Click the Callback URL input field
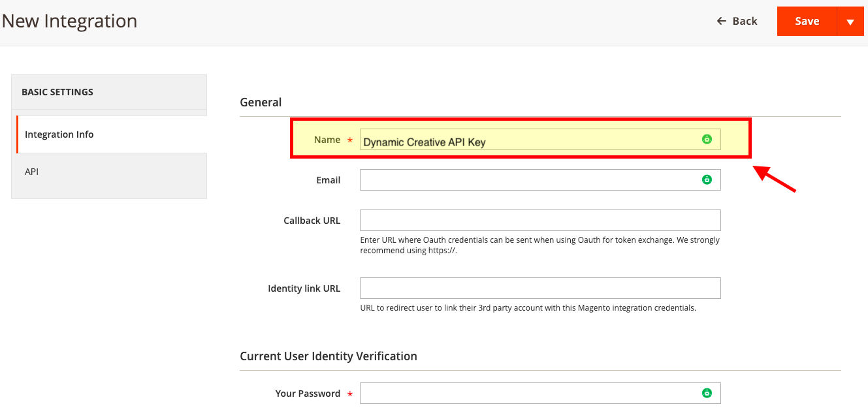 click(x=540, y=220)
